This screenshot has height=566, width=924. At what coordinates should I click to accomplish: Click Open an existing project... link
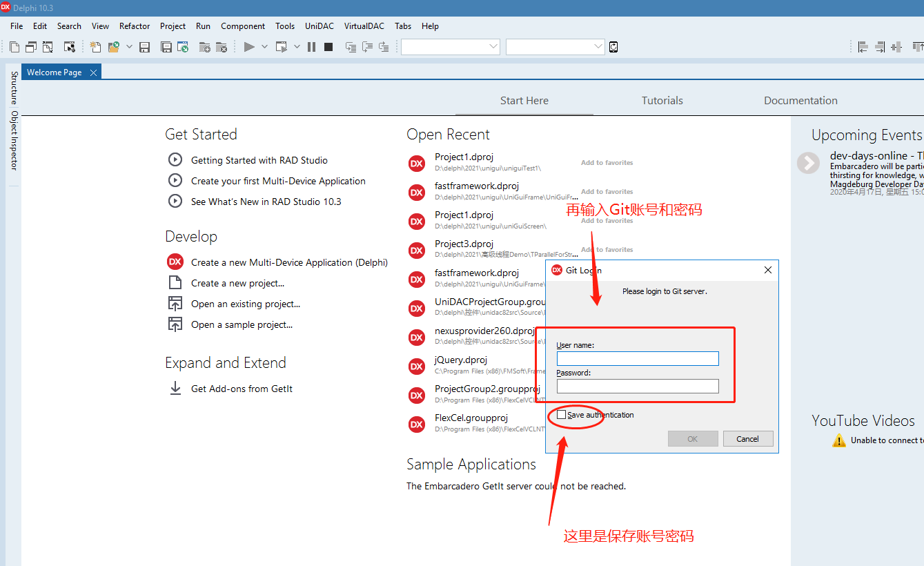pyautogui.click(x=246, y=304)
